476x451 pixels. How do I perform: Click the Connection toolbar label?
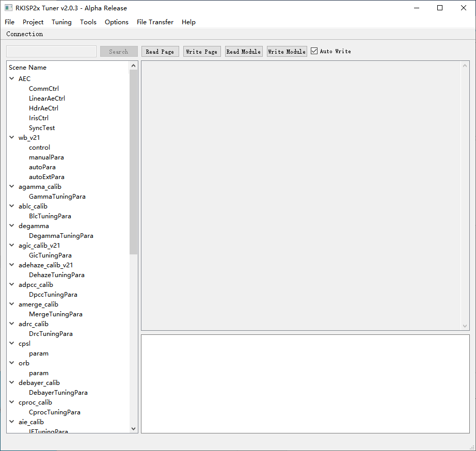pos(25,34)
